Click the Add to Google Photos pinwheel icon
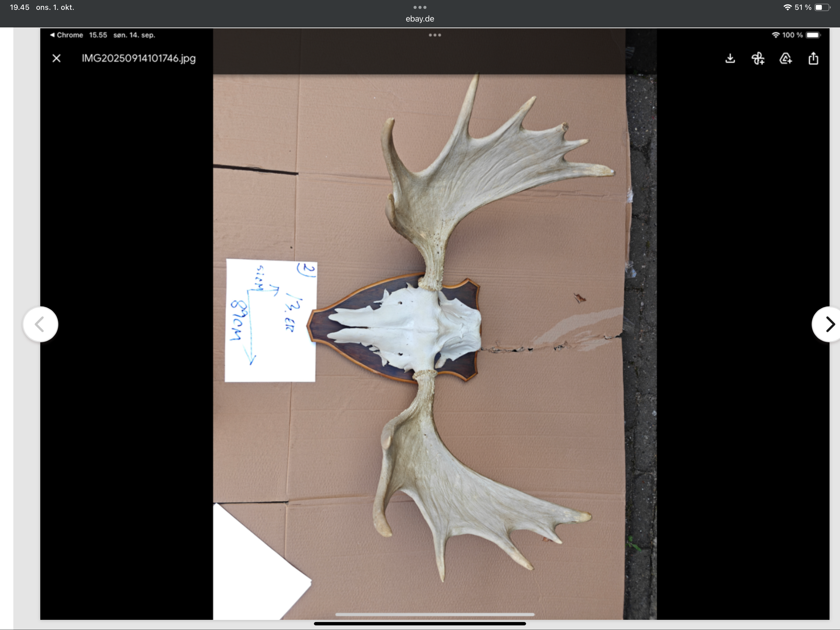The width and height of the screenshot is (840, 630). point(758,58)
